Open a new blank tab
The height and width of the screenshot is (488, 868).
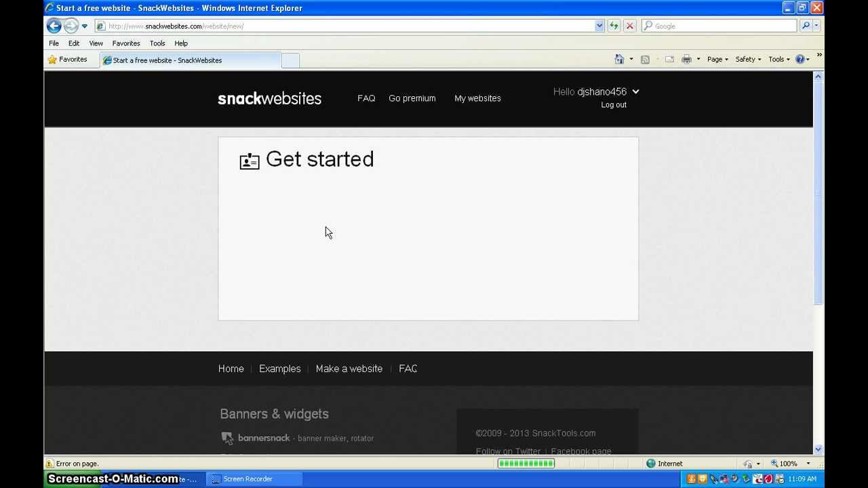[290, 60]
